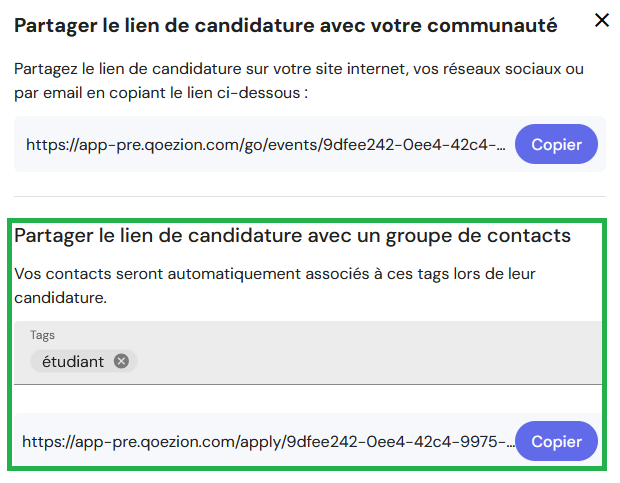Click the 'votre communauté' dialog title
Screen dimensions: 620x483
point(285,26)
